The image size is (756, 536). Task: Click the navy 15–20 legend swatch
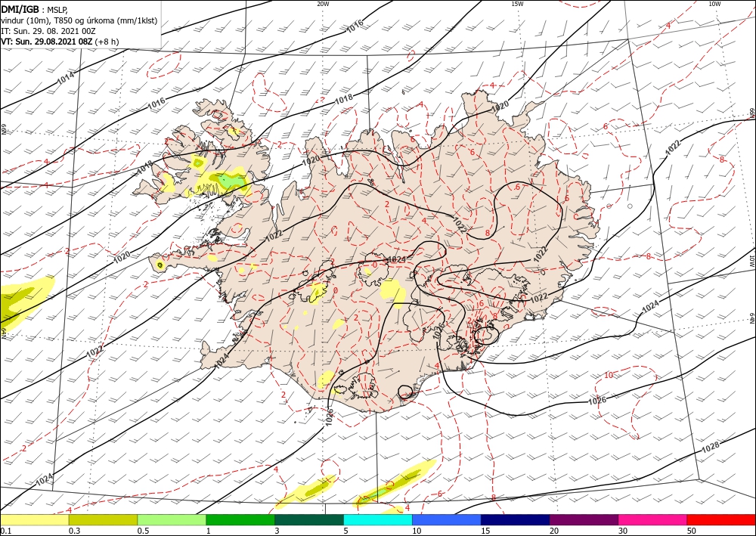coord(516,520)
